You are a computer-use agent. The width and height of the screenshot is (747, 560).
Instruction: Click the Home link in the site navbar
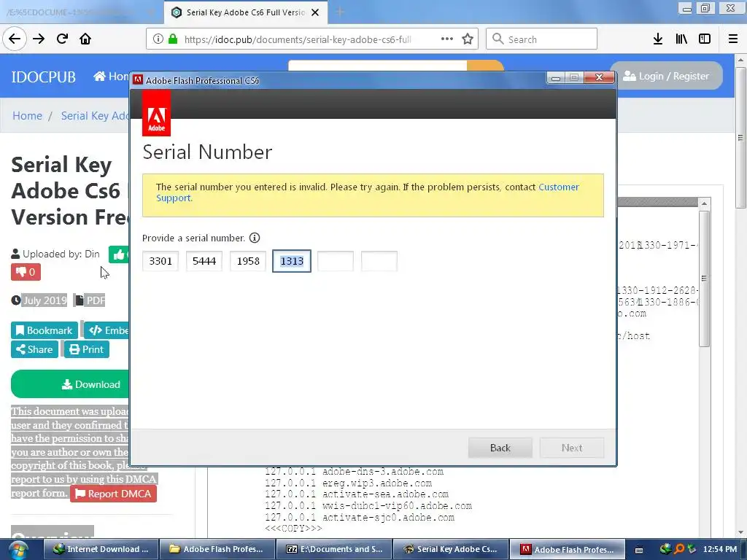point(111,76)
